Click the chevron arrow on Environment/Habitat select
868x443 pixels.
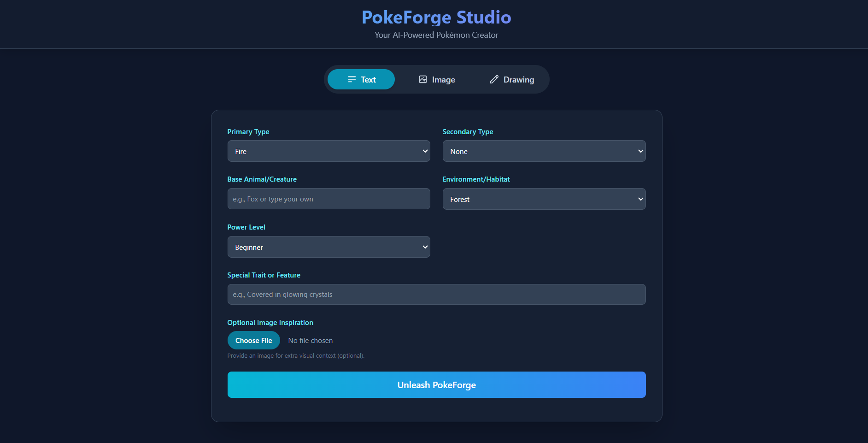pyautogui.click(x=640, y=199)
